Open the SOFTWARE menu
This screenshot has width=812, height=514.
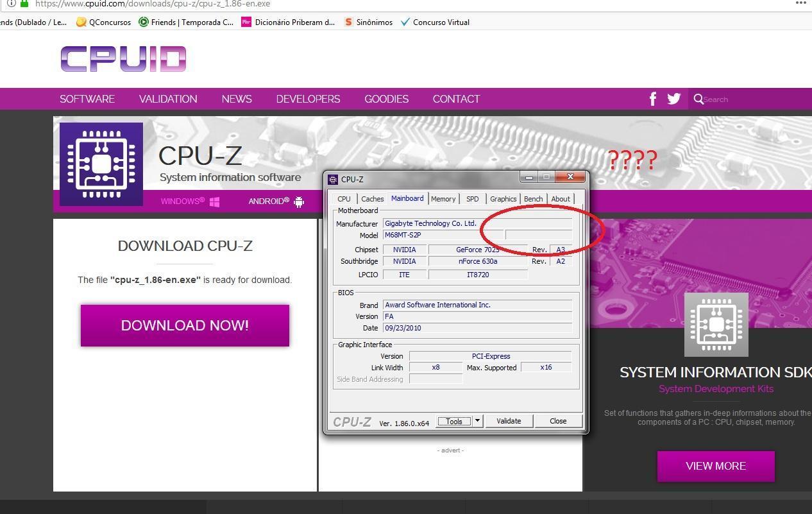click(87, 99)
